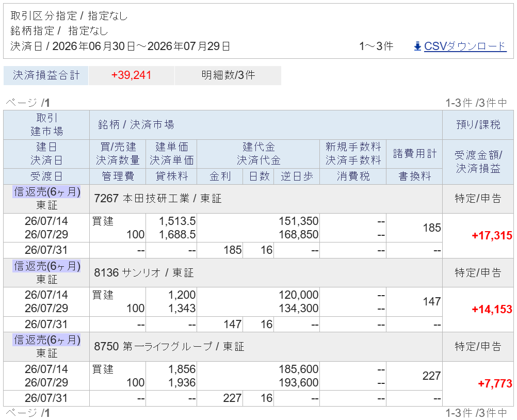The image size is (517, 420).
Task: Select the 8136 サンリオ / 東証 row
Action: (266, 272)
